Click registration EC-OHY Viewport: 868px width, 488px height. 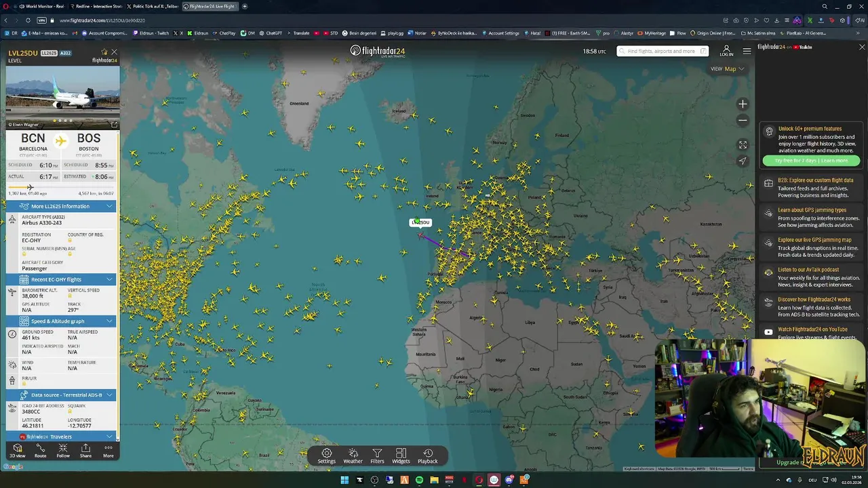point(31,241)
